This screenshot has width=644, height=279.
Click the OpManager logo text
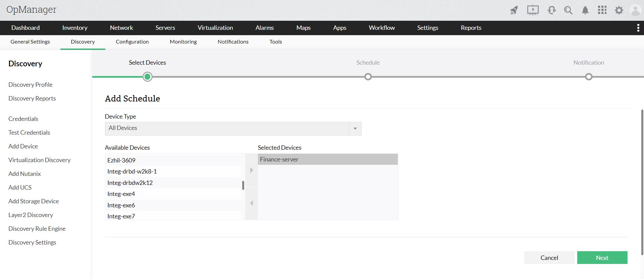coord(32,10)
